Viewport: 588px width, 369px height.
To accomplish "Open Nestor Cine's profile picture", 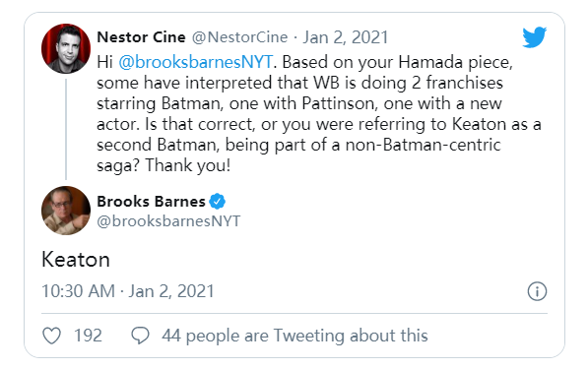I will (66, 48).
